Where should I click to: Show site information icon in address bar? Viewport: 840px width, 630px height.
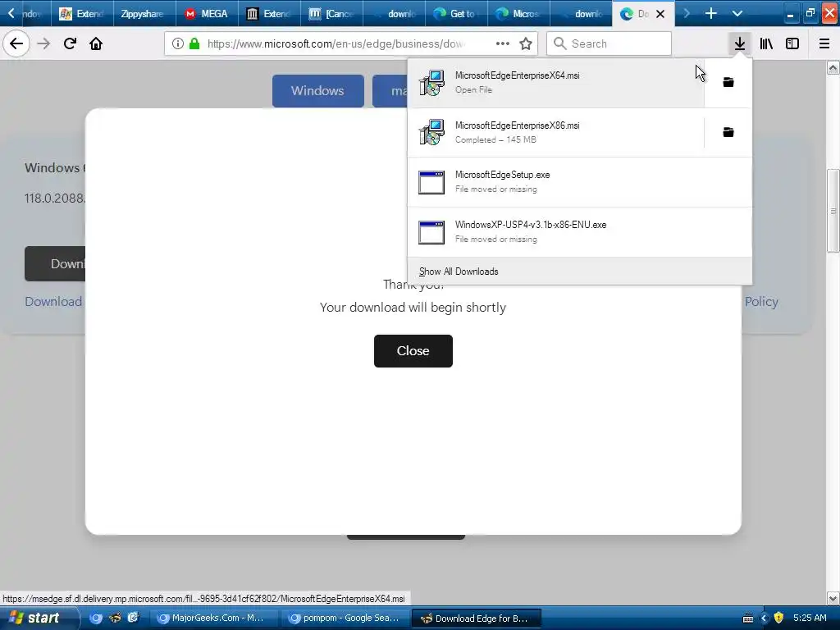(178, 43)
